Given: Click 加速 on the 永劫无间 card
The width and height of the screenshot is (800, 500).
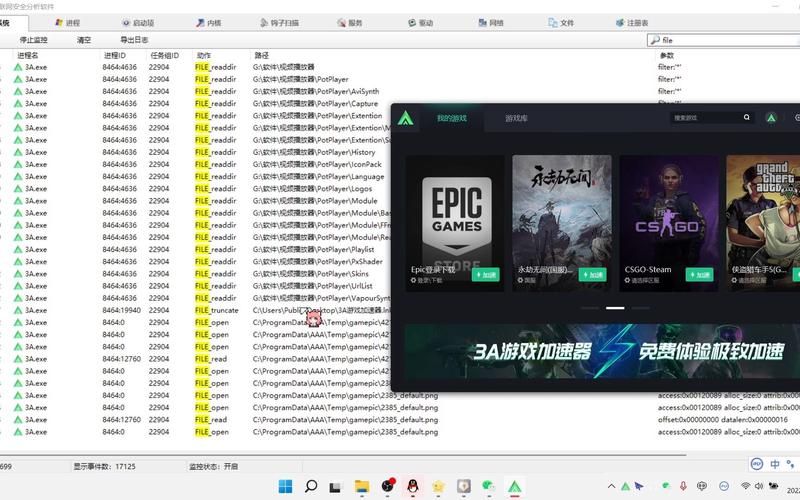Looking at the screenshot, I should 592,275.
